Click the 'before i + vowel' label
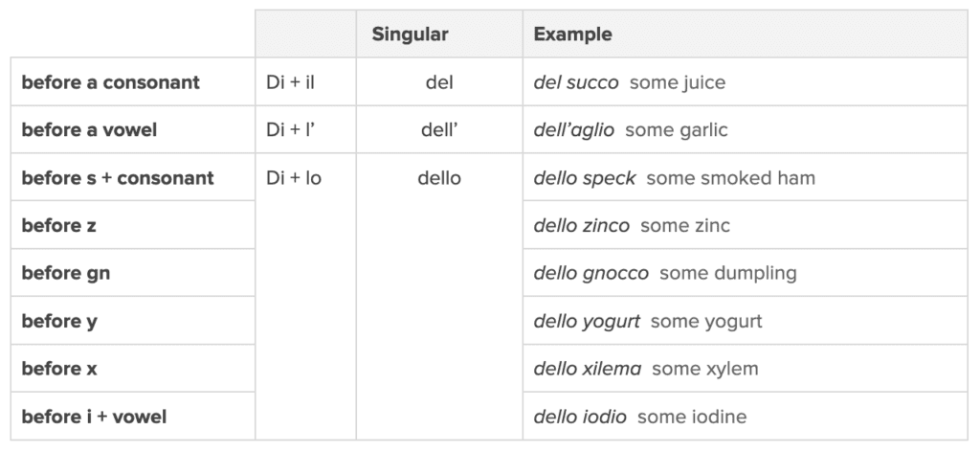 95,417
